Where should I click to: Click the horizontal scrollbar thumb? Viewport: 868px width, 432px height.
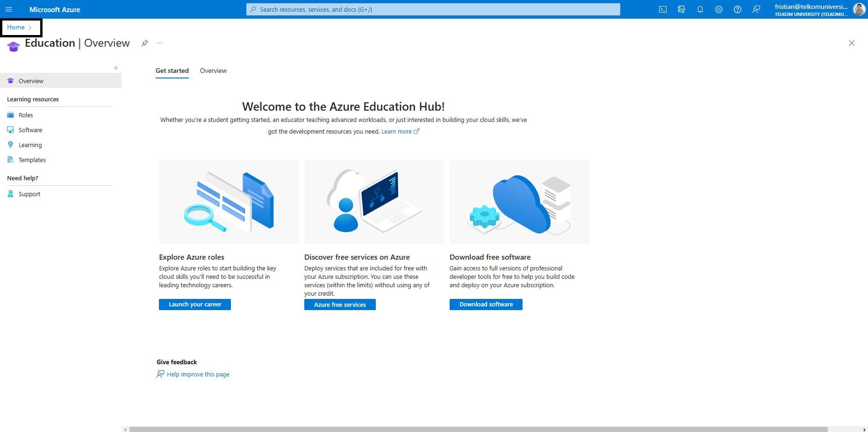(x=478, y=429)
